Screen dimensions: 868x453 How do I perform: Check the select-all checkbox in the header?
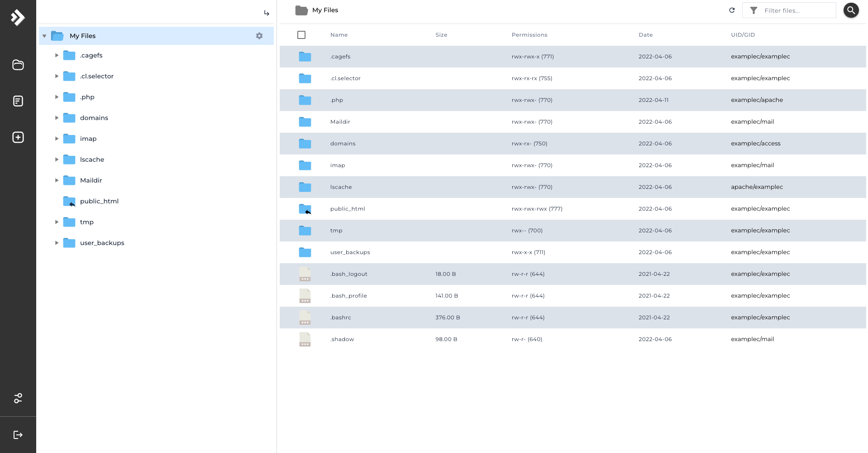pyautogui.click(x=301, y=34)
